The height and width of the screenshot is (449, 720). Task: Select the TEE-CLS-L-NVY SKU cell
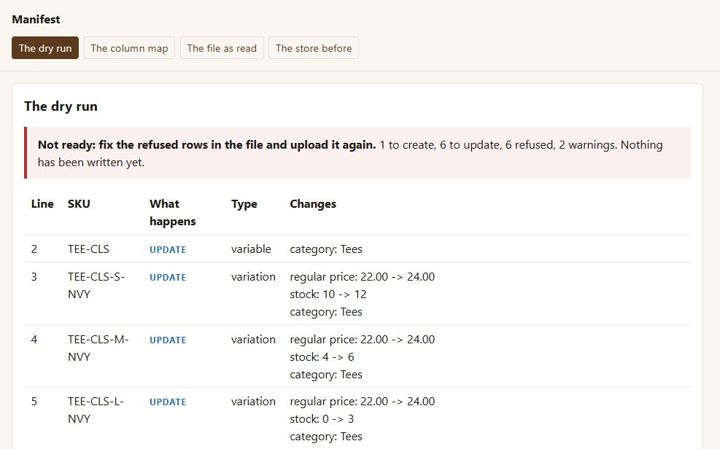click(96, 410)
